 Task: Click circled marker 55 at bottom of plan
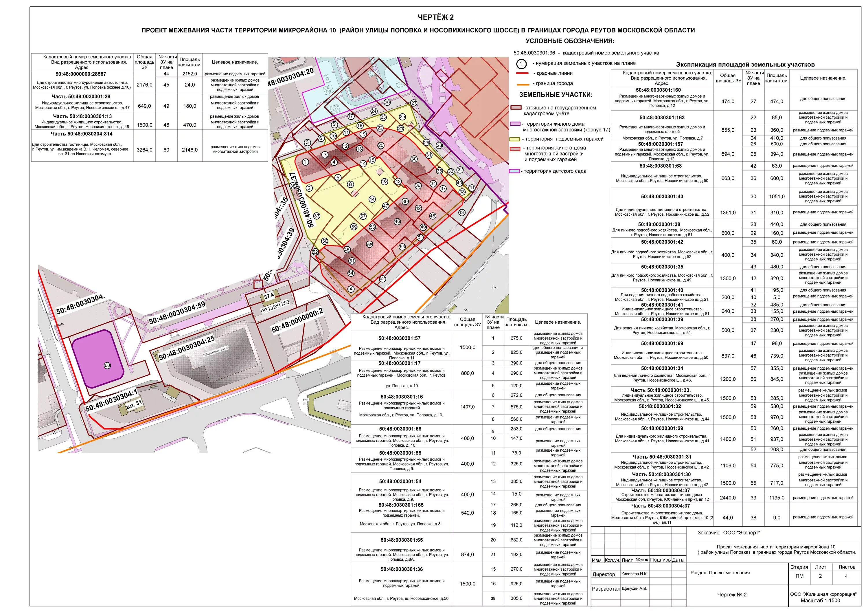pyautogui.click(x=351, y=289)
